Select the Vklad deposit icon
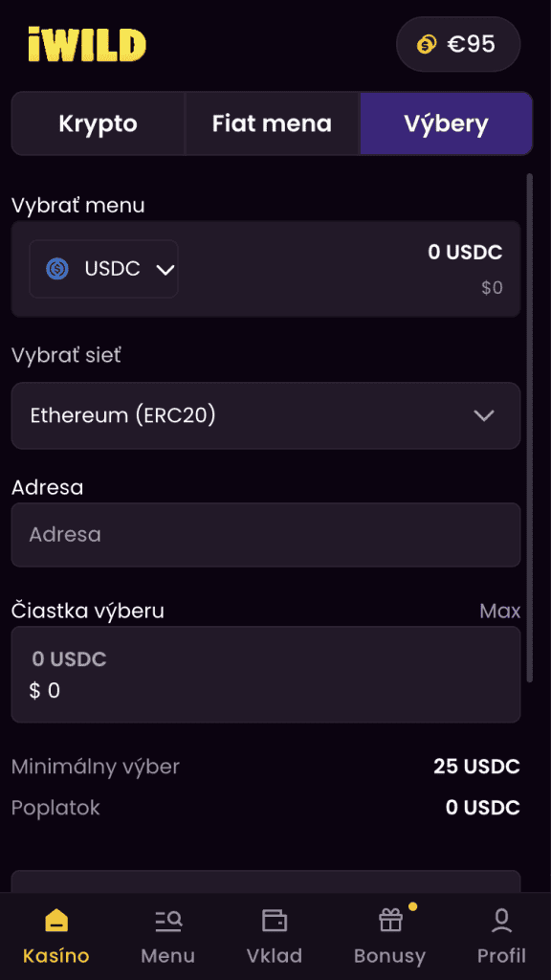 coord(275,921)
